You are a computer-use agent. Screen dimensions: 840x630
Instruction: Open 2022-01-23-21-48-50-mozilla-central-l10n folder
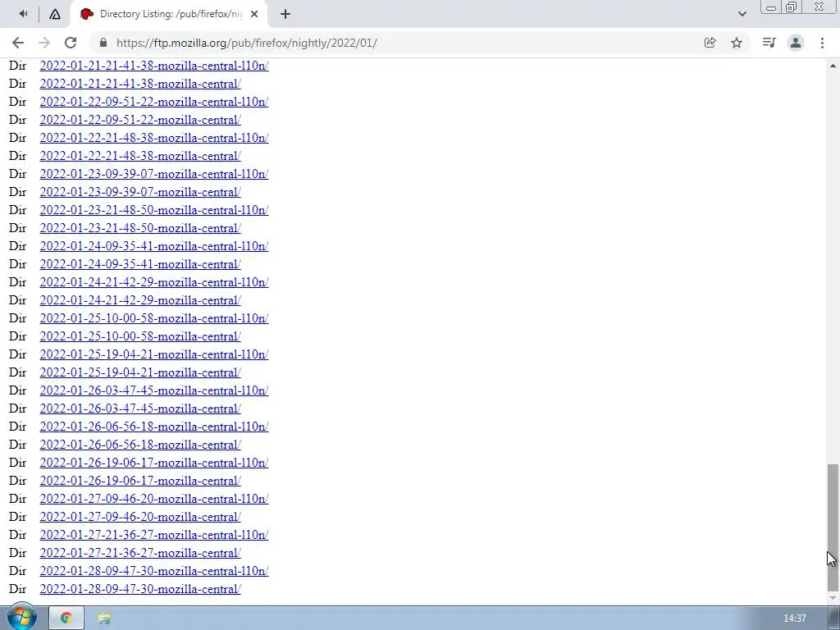(153, 210)
